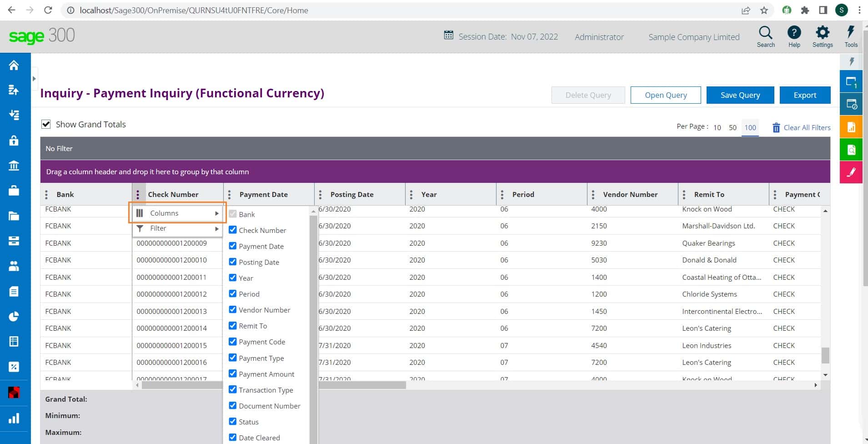The image size is (868, 444).
Task: Click the briefcase icon in left sidebar
Action: click(14, 191)
